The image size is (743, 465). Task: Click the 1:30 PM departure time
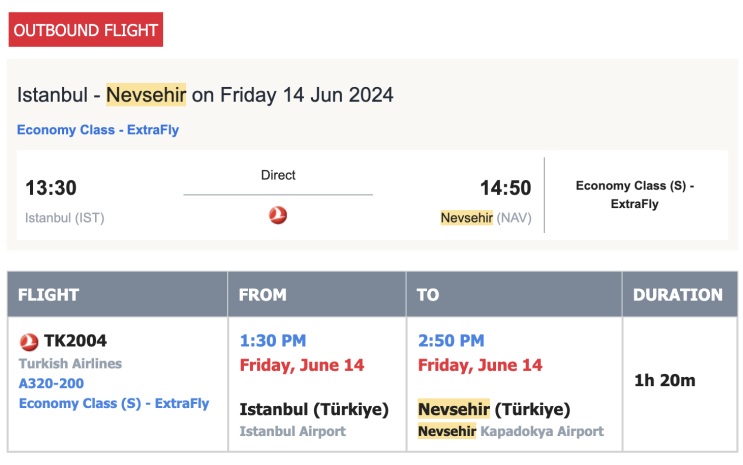(273, 341)
